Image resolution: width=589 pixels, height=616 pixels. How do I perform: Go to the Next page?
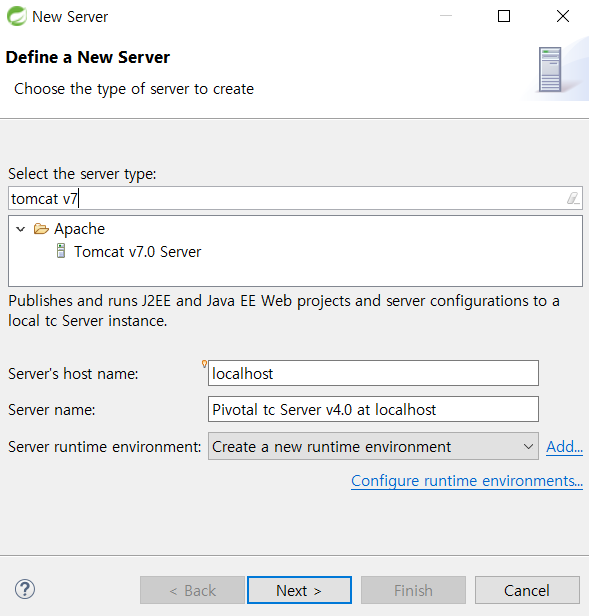299,590
